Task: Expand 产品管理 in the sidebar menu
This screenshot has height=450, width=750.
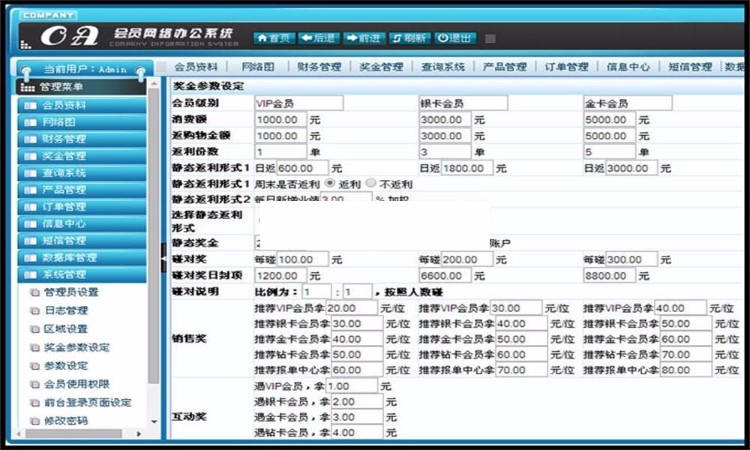Action: click(x=82, y=190)
